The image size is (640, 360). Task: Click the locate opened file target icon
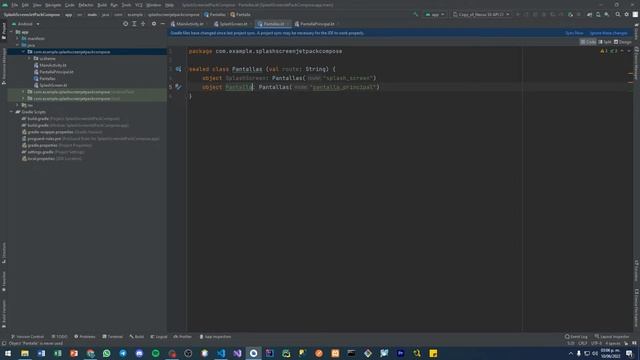coord(125,24)
